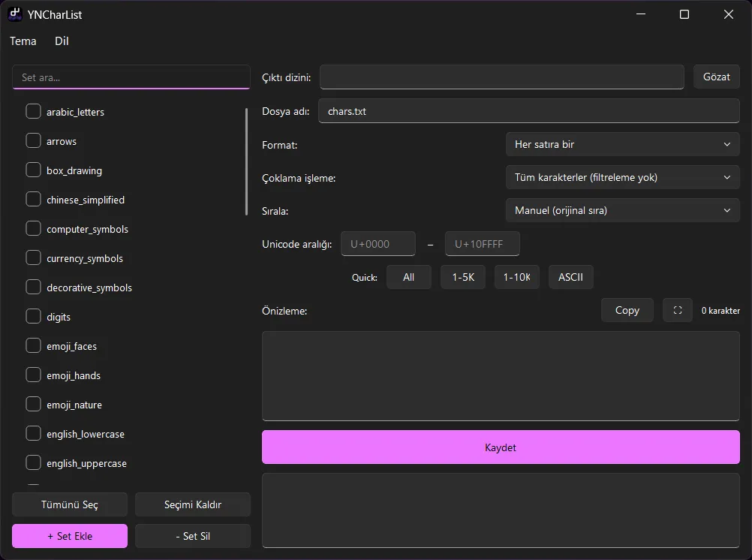752x560 pixels.
Task: Toggle the computer_symbols set
Action: coord(33,228)
